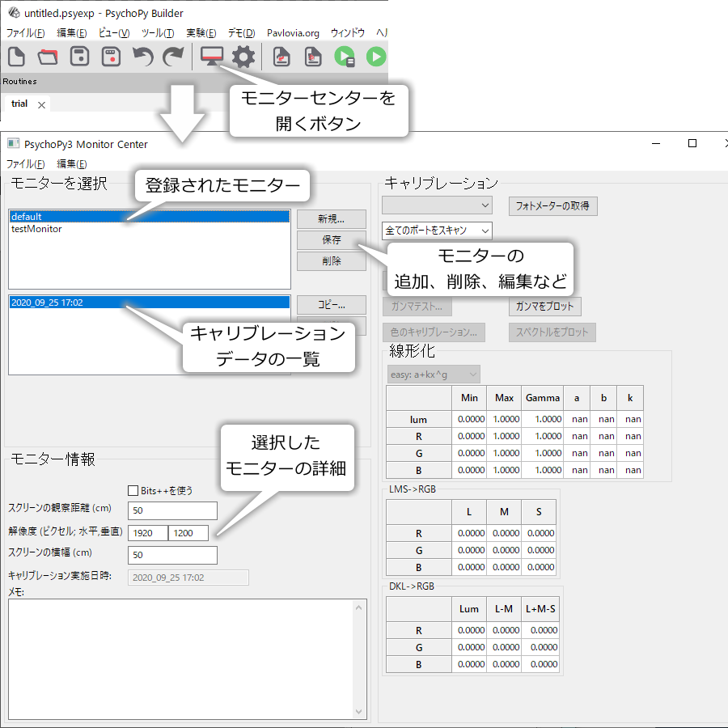This screenshot has width=728, height=728.
Task: Click the Compile to Python script icon
Action: pyautogui.click(x=281, y=57)
